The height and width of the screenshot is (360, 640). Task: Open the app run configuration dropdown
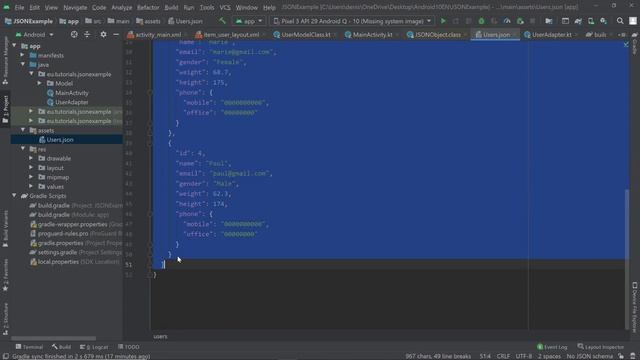pos(249,21)
